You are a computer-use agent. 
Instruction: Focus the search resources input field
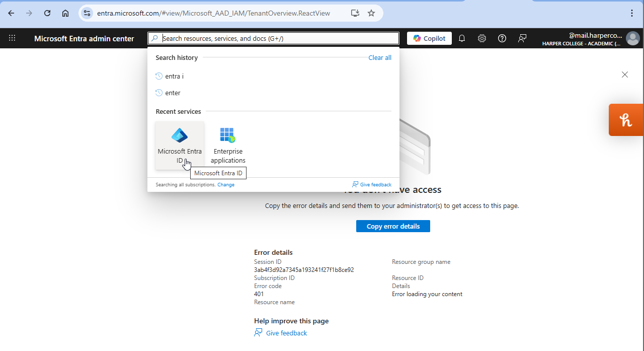273,38
